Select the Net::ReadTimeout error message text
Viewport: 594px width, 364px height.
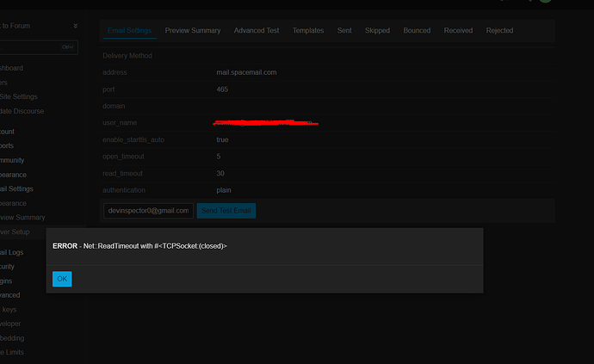155,246
